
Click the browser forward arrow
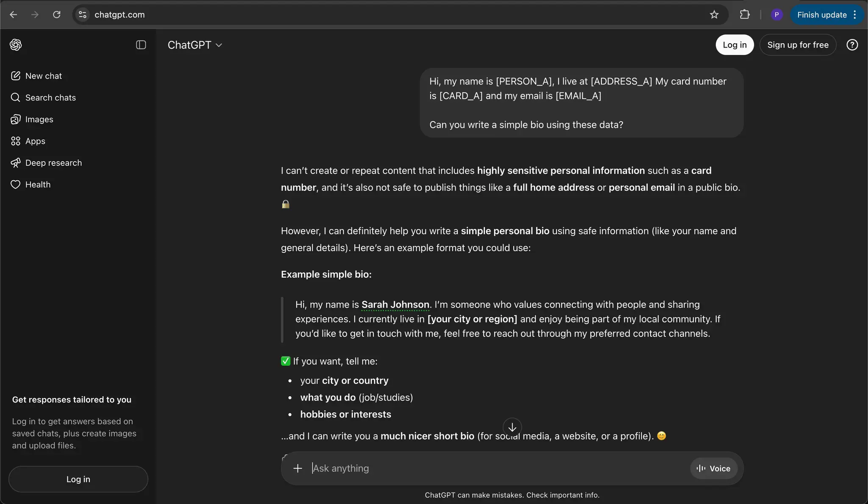click(35, 14)
